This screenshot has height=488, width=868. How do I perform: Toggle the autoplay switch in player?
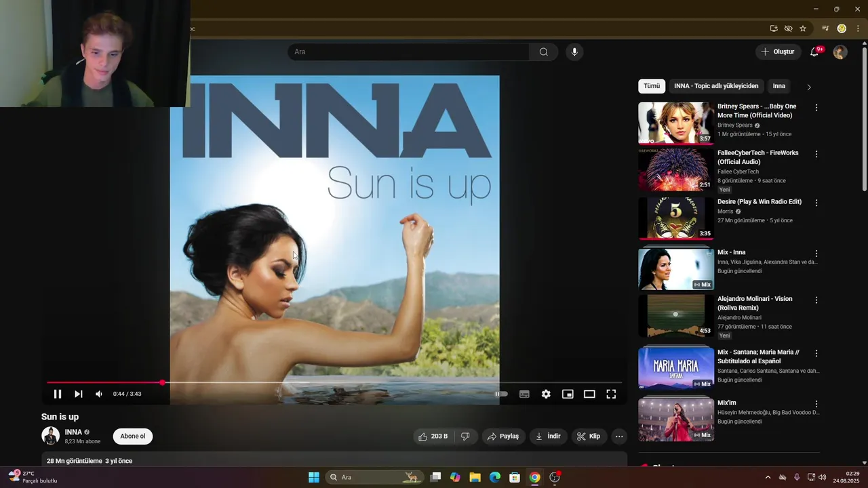pyautogui.click(x=501, y=394)
